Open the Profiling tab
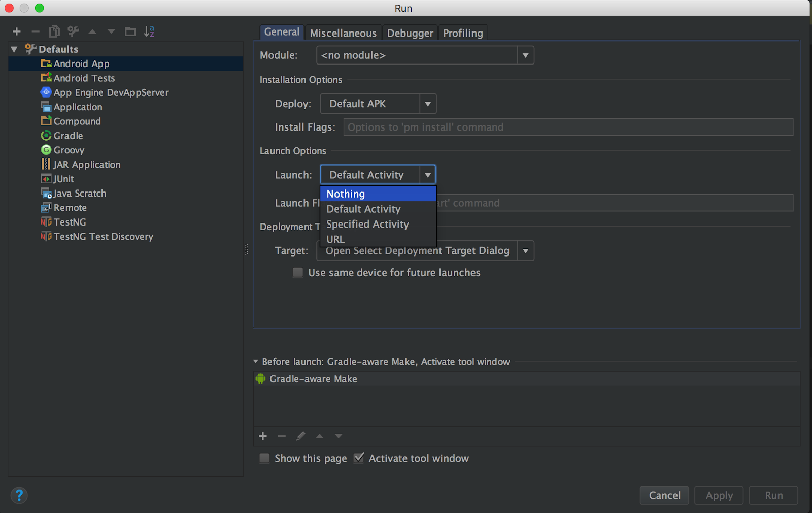812x513 pixels. [x=462, y=33]
